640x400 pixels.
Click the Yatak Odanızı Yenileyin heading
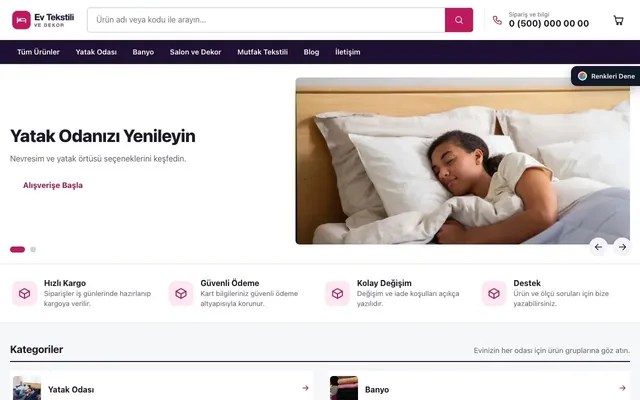coord(102,136)
